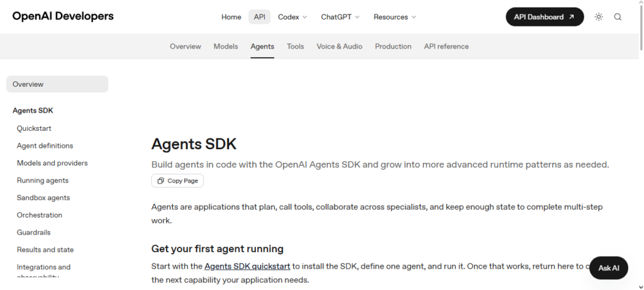Switch to the Tools tab
This screenshot has width=644, height=290.
296,47
